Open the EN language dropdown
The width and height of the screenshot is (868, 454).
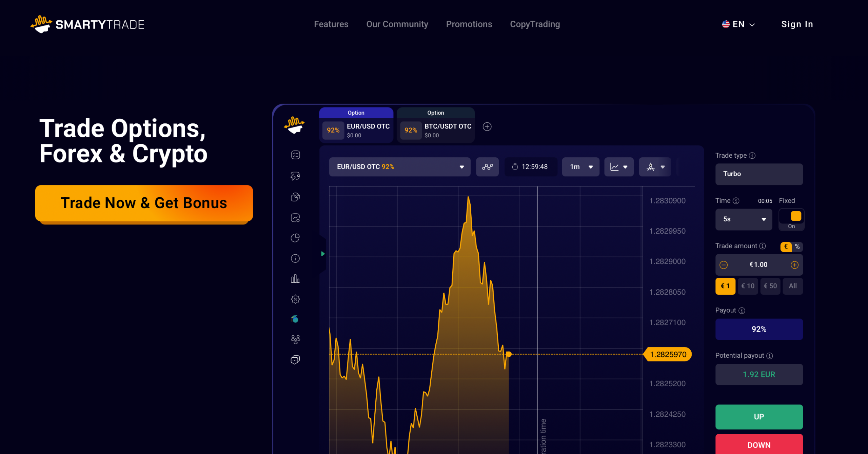coord(738,24)
